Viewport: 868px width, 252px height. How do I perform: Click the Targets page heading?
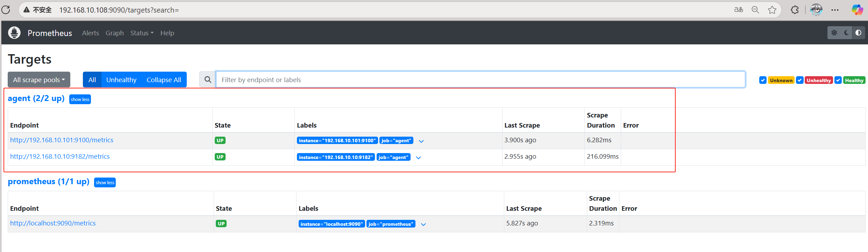30,59
